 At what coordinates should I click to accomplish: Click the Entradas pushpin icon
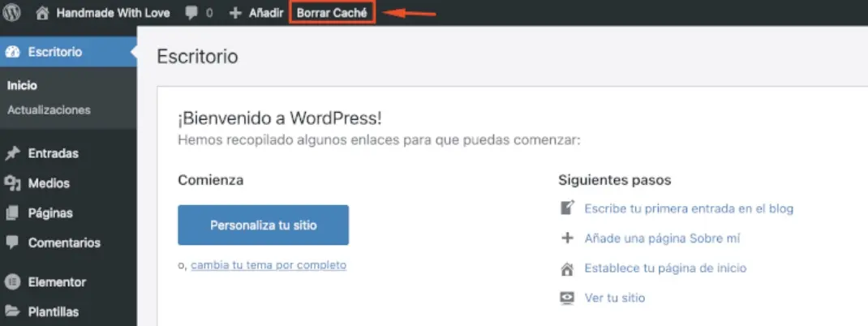(x=13, y=153)
